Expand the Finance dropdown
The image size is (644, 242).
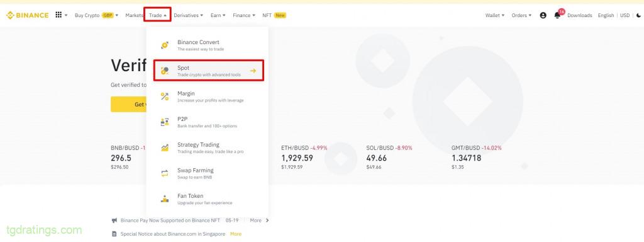coord(244,15)
